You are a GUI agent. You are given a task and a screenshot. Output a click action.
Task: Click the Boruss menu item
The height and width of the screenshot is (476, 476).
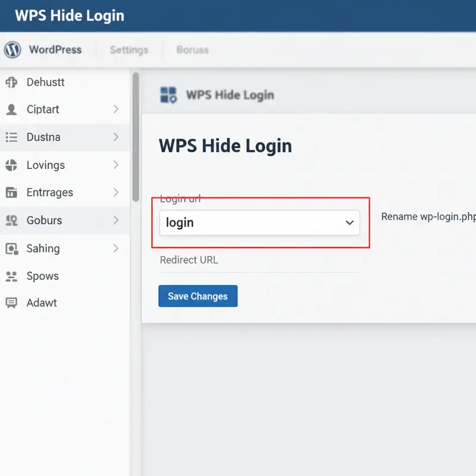(x=192, y=50)
